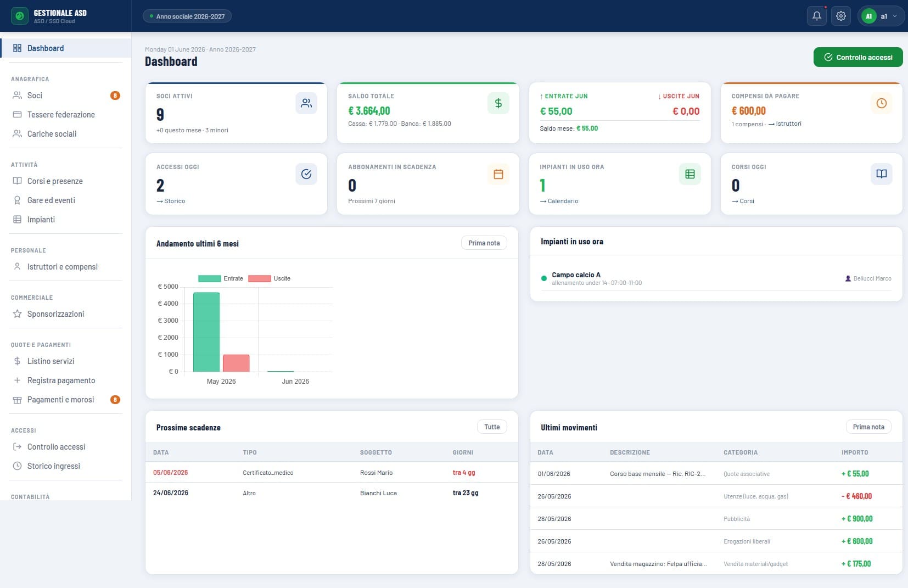Click the May 2026 green Entrate bar
The image size is (908, 588).
pyautogui.click(x=206, y=332)
